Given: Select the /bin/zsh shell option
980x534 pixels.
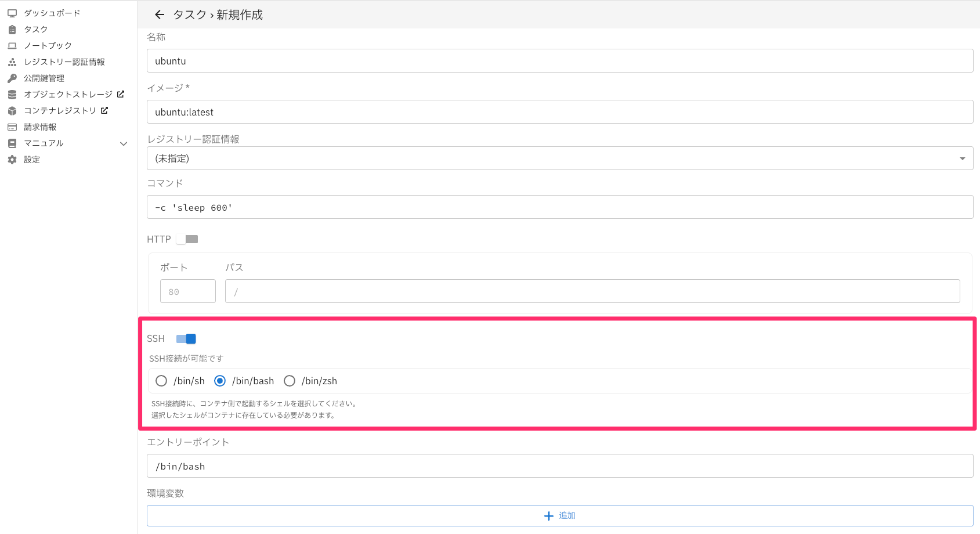Looking at the screenshot, I should (x=290, y=381).
